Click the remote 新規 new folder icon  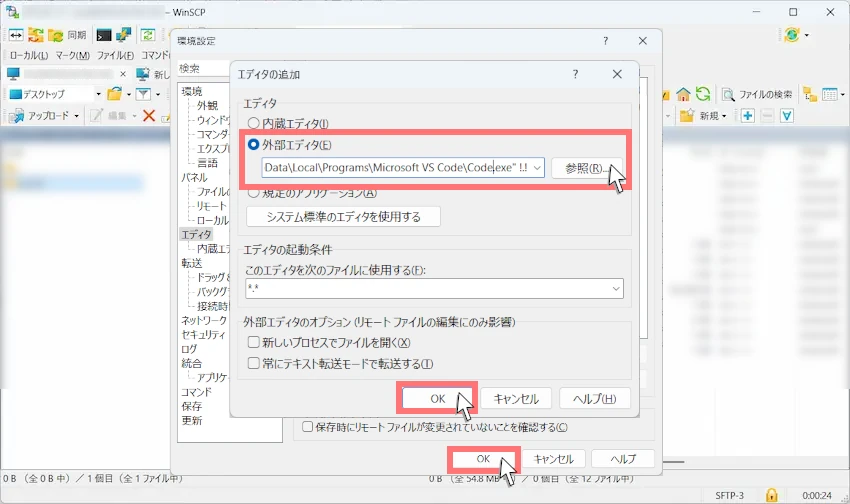point(687,115)
